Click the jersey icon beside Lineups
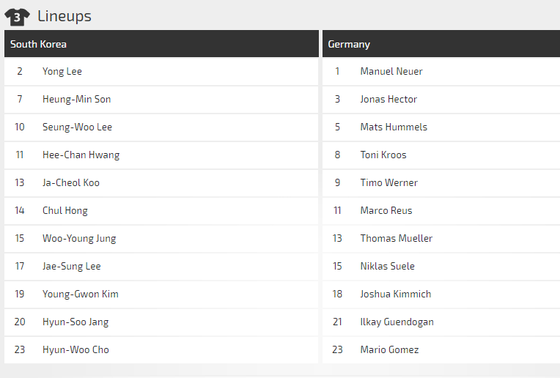Screen dimensions: 560x378 tap(17, 16)
